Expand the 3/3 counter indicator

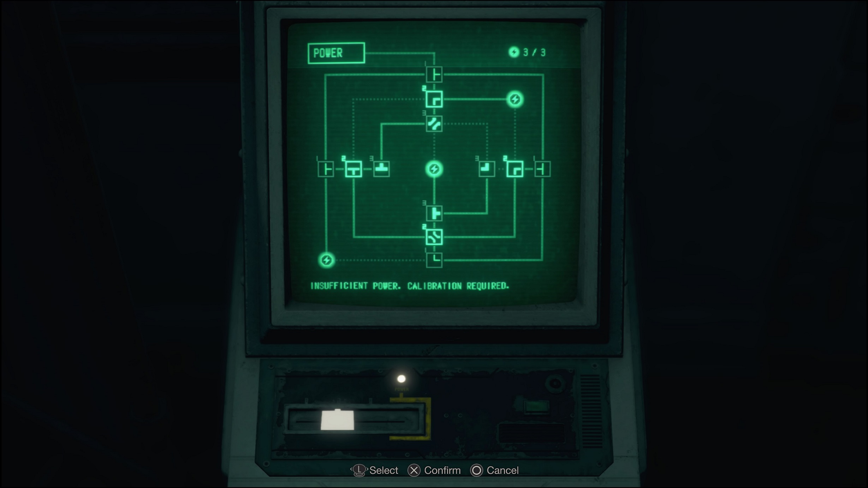coord(527,53)
